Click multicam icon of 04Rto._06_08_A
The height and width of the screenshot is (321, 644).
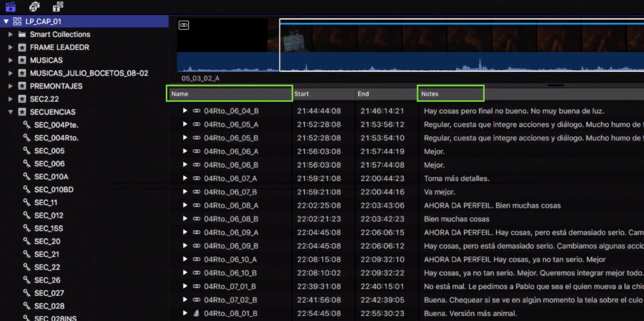click(197, 205)
